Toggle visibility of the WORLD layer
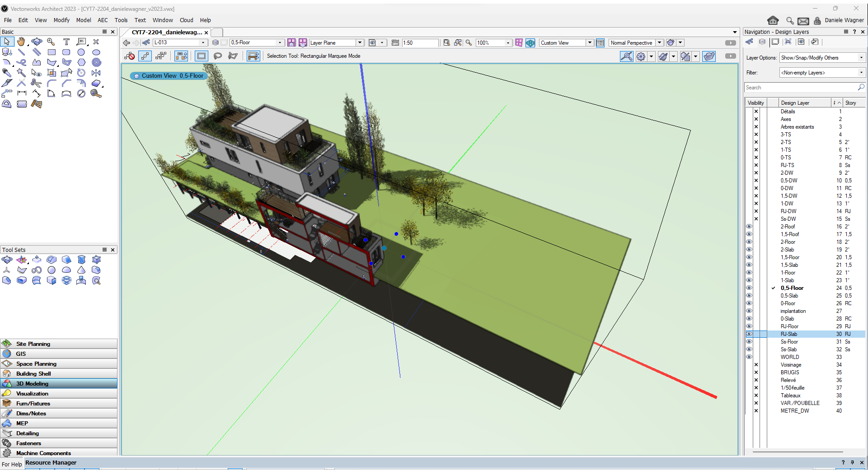The height and width of the screenshot is (470, 868). pyautogui.click(x=749, y=357)
